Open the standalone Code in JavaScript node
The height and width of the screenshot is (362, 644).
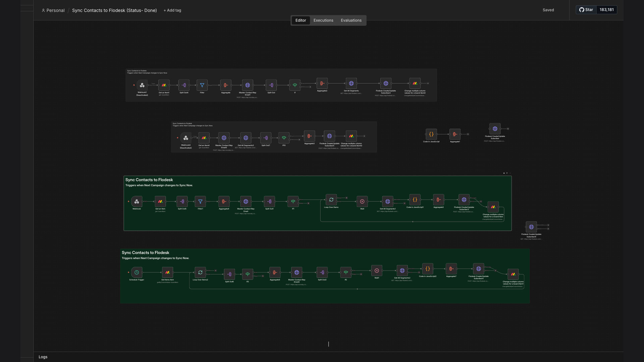pos(431,134)
